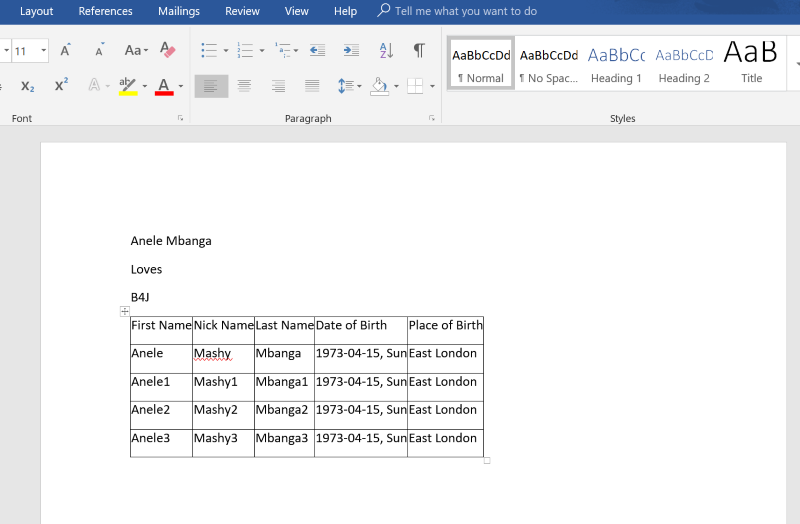Expand Change Case dropdown arrow

point(146,51)
